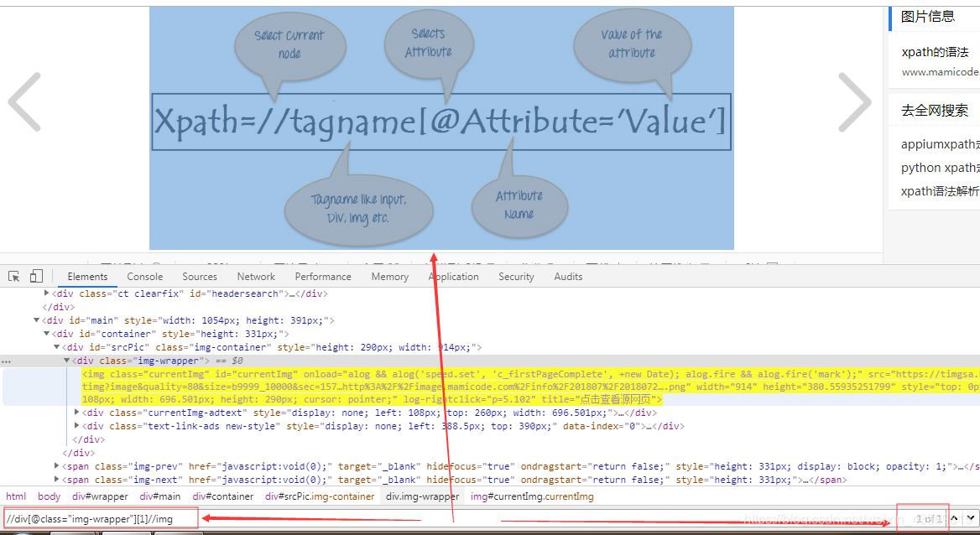Switch to the Memory tab

tap(390, 276)
